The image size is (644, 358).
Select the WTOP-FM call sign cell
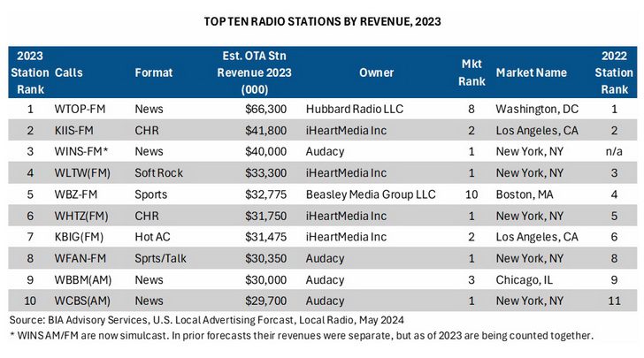pos(80,110)
